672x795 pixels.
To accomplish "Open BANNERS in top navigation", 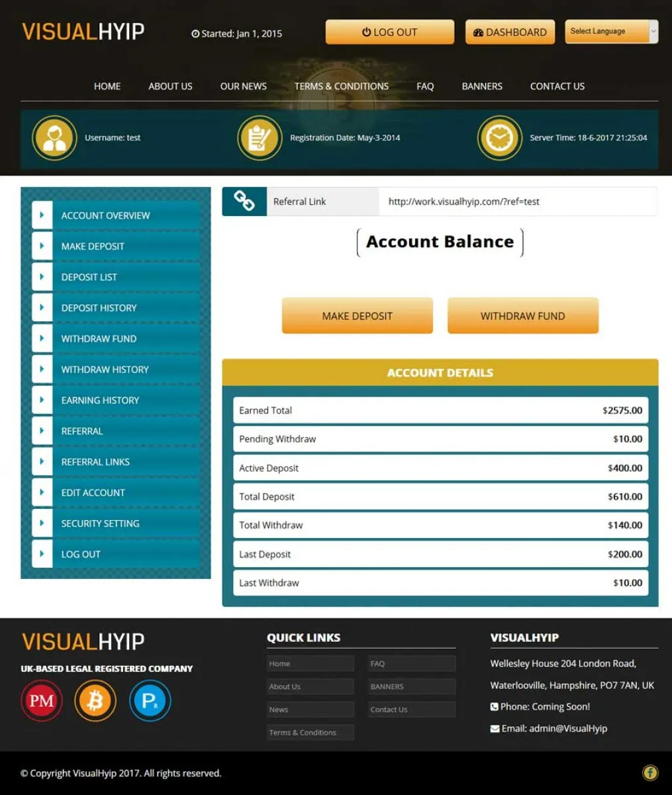I will 482,86.
